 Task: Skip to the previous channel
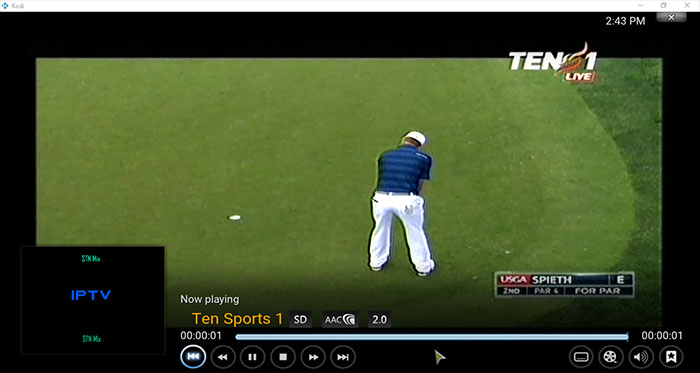[x=193, y=356]
